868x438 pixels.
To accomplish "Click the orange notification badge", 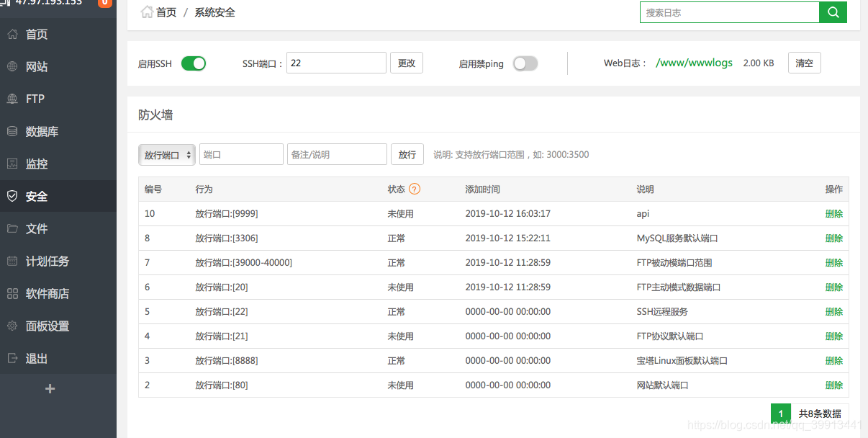I will click(104, 3).
